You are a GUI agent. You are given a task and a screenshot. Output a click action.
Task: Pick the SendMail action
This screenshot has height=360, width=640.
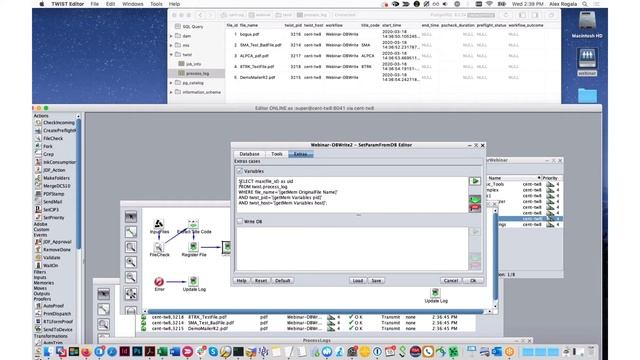coord(49,202)
